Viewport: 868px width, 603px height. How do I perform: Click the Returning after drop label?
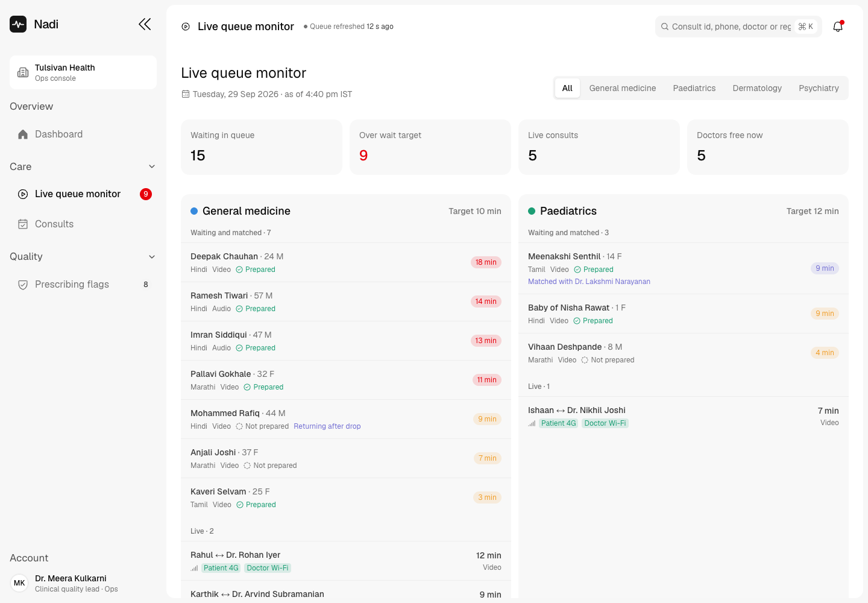click(x=327, y=426)
